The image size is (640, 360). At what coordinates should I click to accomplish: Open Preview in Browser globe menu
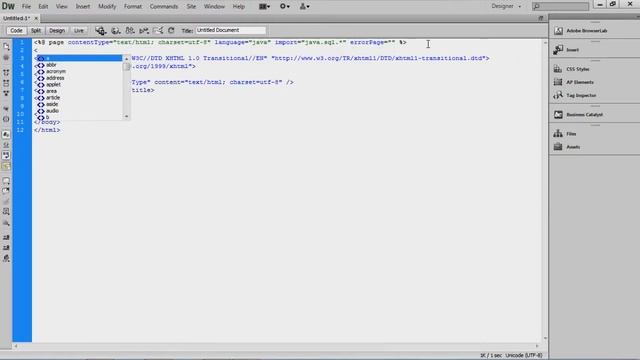click(116, 31)
